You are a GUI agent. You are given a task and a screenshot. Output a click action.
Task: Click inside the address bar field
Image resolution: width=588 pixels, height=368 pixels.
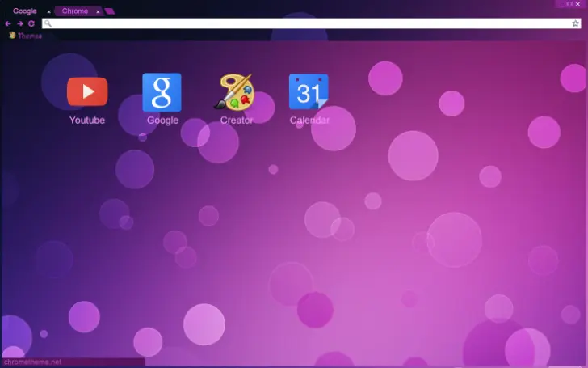click(x=307, y=23)
